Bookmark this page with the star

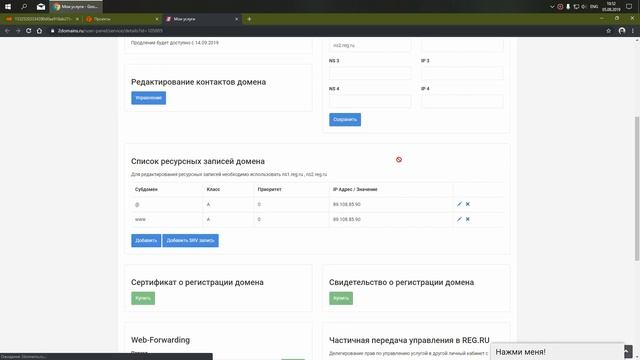pyautogui.click(x=609, y=31)
